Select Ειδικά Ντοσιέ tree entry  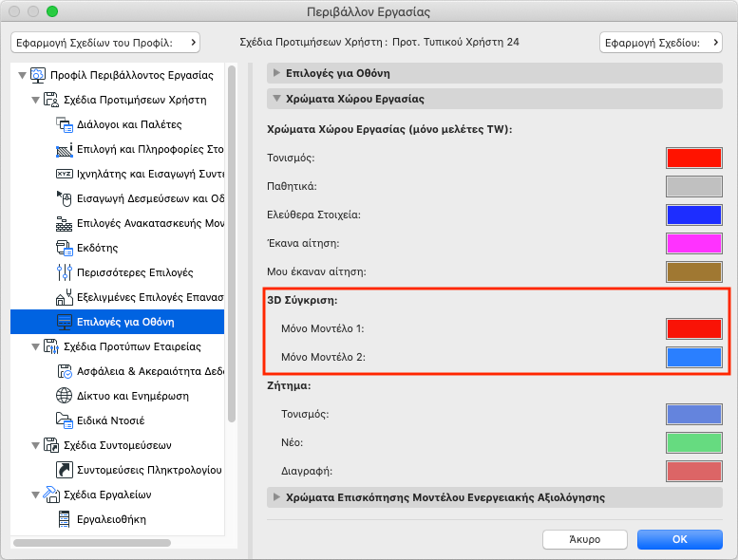pos(110,420)
